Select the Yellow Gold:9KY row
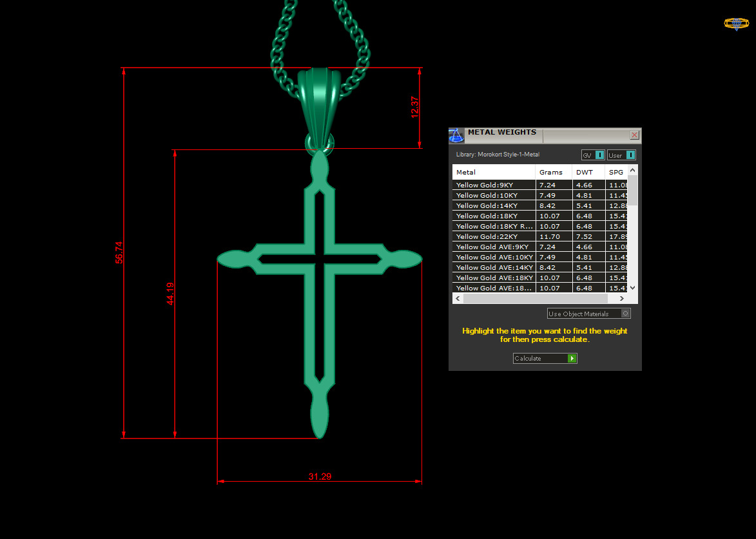The image size is (756, 539). [540, 185]
